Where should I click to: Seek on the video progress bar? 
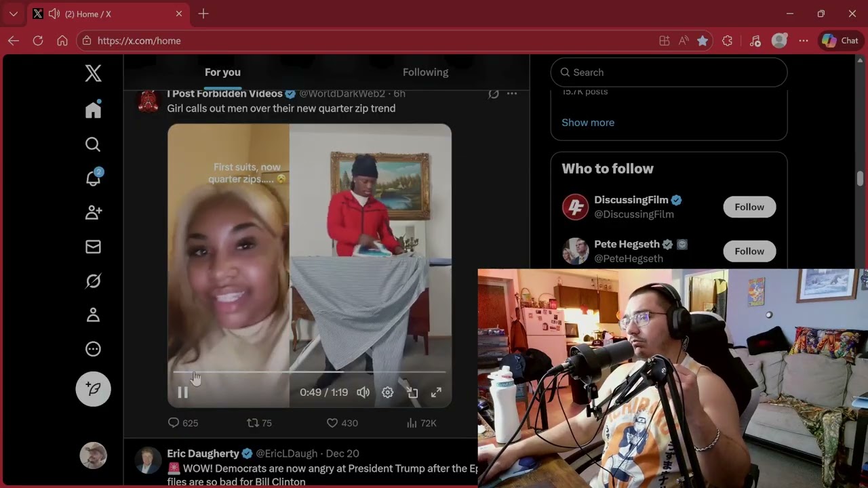tap(309, 372)
